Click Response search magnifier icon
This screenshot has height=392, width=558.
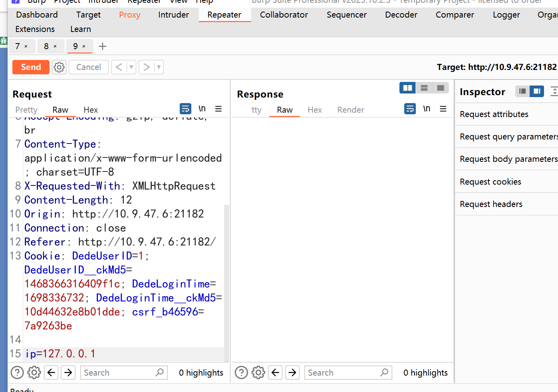pyautogui.click(x=384, y=372)
